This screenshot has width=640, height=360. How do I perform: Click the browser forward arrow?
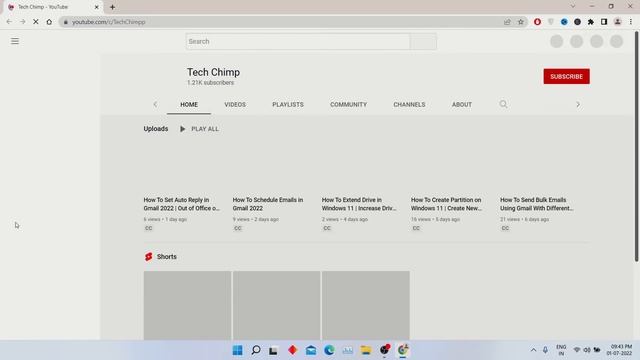pos(22,22)
